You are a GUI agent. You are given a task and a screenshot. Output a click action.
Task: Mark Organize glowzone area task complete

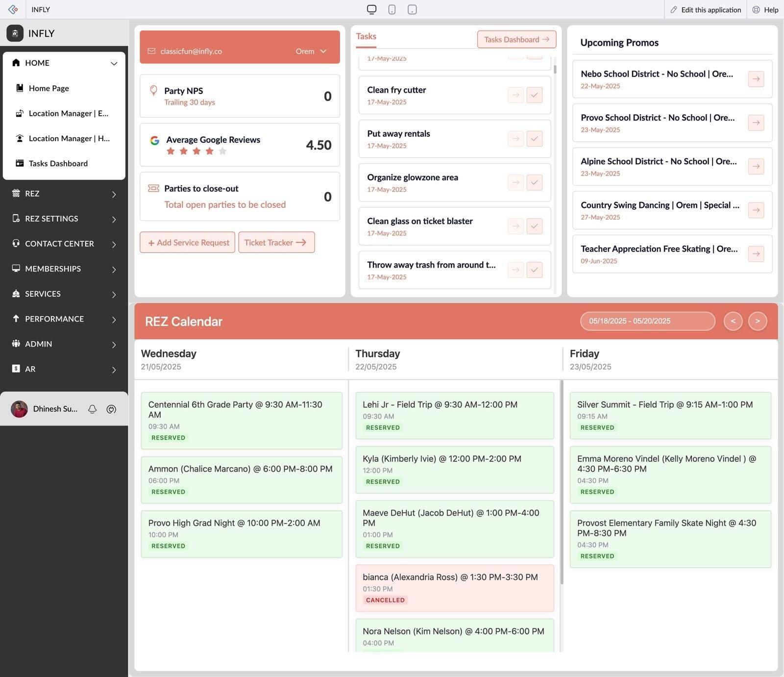pyautogui.click(x=534, y=182)
